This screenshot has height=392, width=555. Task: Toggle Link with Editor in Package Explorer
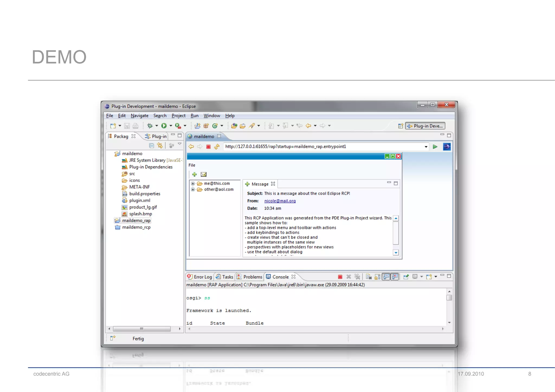point(160,146)
